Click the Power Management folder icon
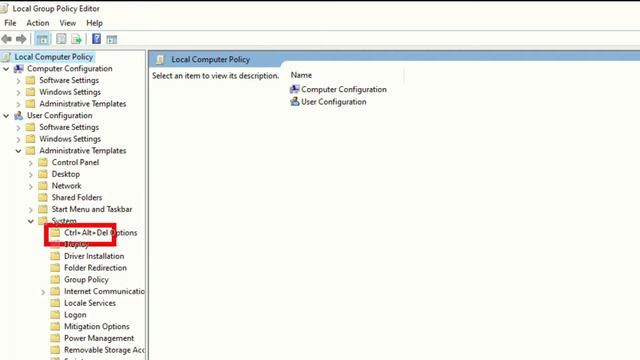The height and width of the screenshot is (360, 640). coord(55,338)
